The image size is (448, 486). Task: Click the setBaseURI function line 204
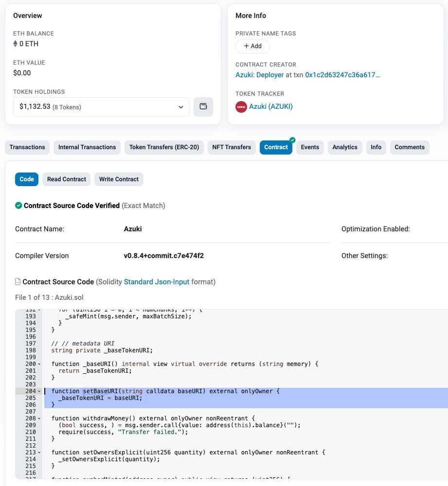click(x=165, y=391)
